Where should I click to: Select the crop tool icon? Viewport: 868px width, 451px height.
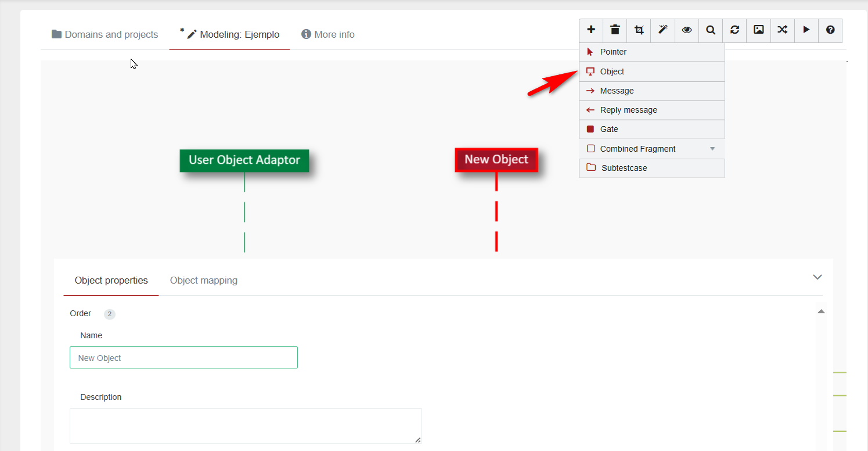point(639,30)
